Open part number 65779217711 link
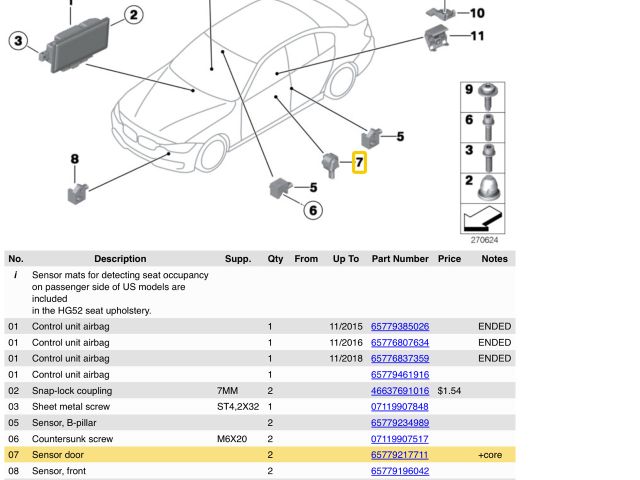The width and height of the screenshot is (640, 480). pos(399,455)
